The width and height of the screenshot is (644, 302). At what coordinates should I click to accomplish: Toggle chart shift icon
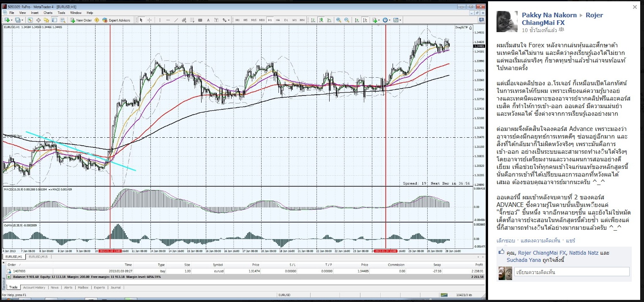(x=365, y=20)
